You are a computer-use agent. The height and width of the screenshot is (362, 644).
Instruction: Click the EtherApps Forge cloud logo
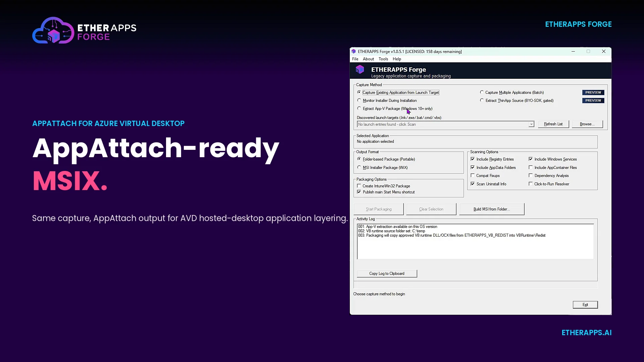point(53,31)
